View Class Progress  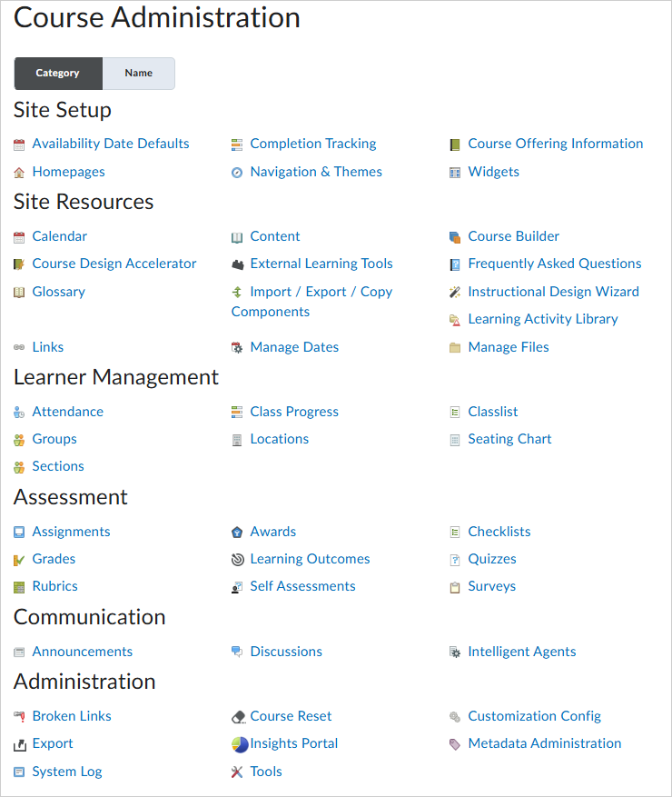click(294, 412)
